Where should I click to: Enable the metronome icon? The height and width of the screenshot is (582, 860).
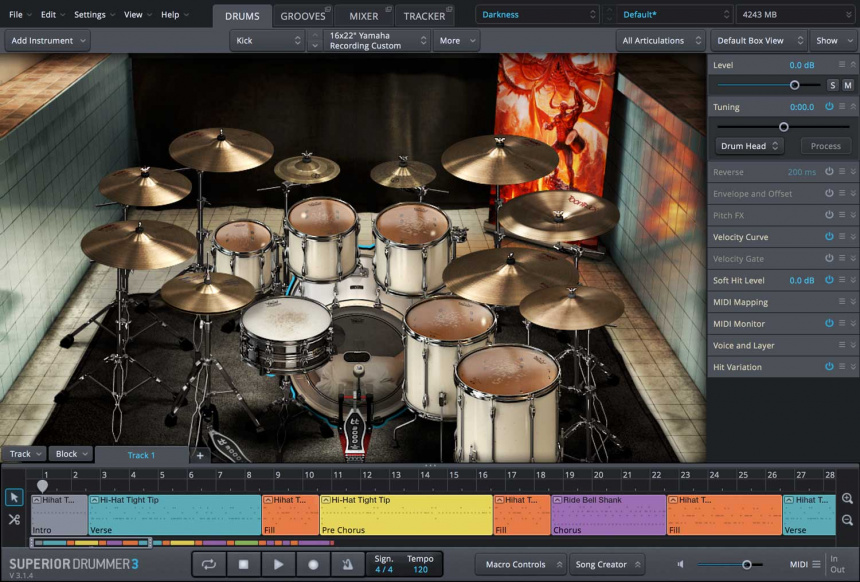pyautogui.click(x=347, y=564)
